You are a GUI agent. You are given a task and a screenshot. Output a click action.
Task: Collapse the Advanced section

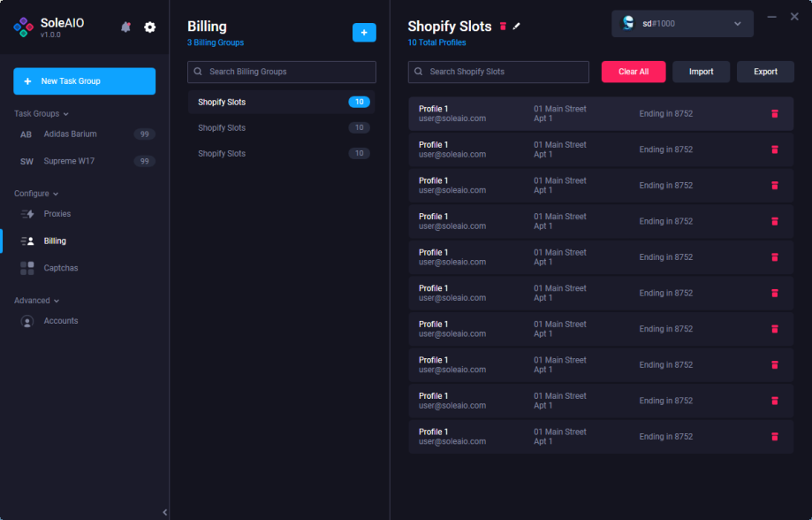[x=37, y=301]
